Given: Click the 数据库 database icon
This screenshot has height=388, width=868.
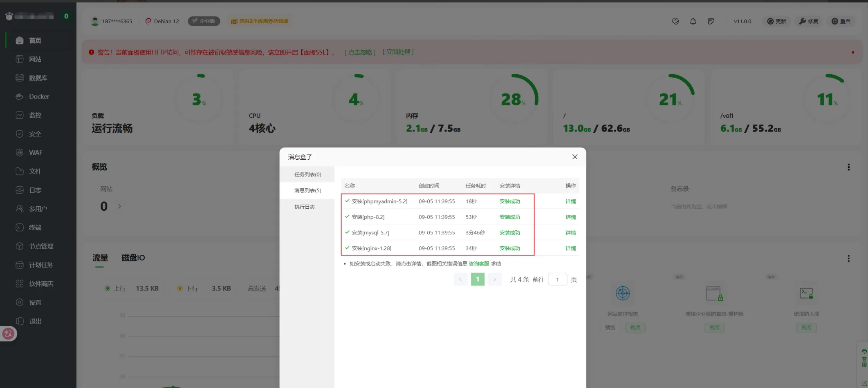Looking at the screenshot, I should 20,78.
